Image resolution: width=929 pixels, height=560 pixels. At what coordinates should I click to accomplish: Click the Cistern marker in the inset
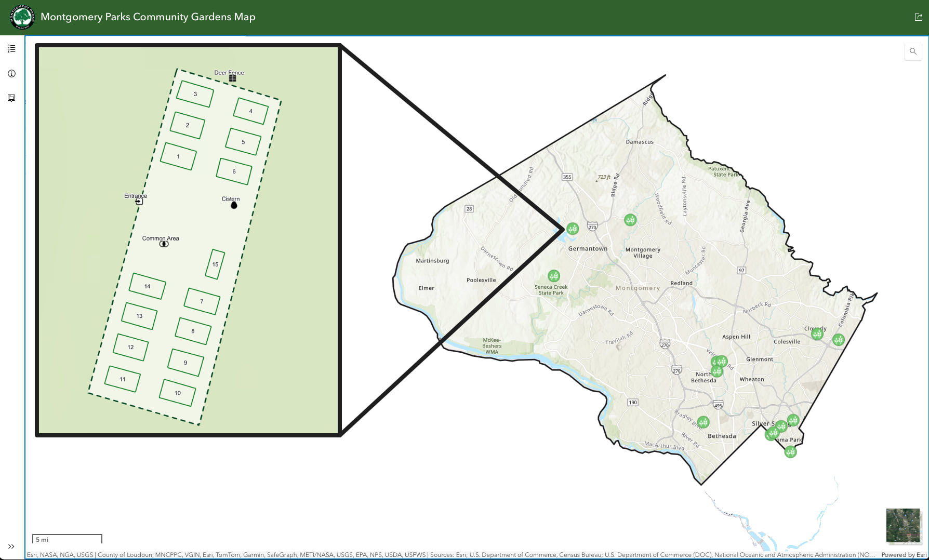click(234, 205)
